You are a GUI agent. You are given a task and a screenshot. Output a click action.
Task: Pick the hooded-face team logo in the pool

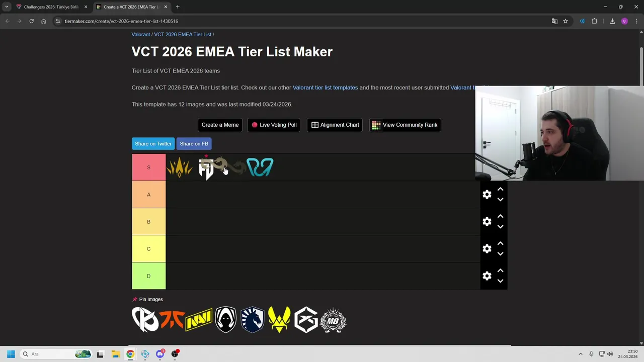pyautogui.click(x=225, y=320)
